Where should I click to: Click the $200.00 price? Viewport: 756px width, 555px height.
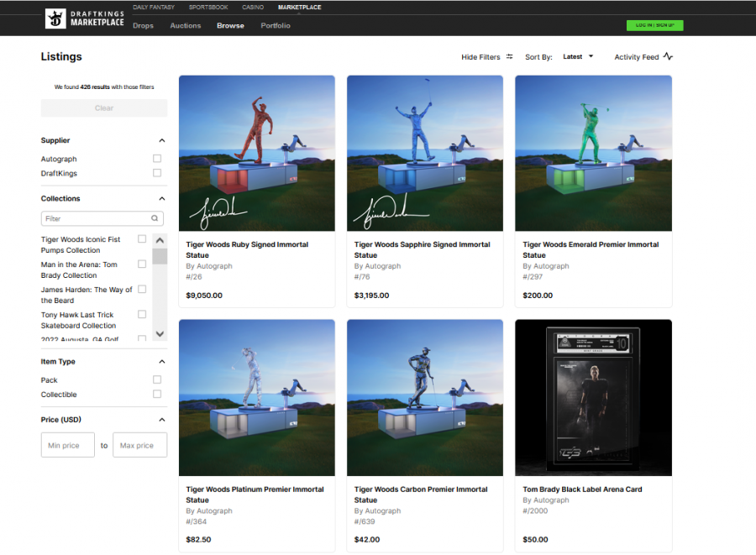coord(538,296)
